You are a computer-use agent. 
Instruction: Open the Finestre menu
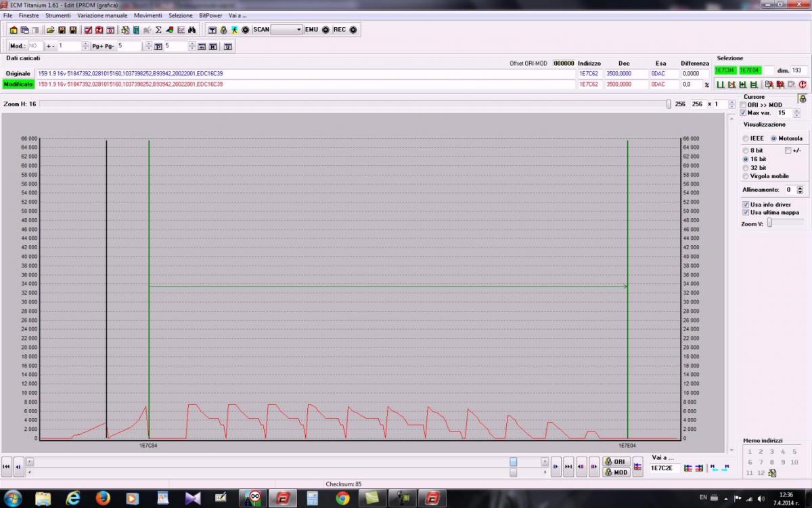click(29, 15)
